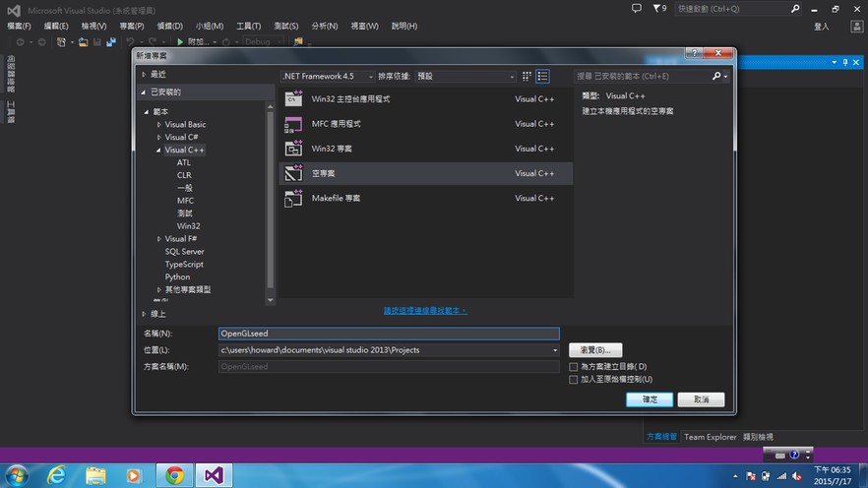Expand the 最近 section
Viewport: 868px width, 488px height.
[144, 74]
